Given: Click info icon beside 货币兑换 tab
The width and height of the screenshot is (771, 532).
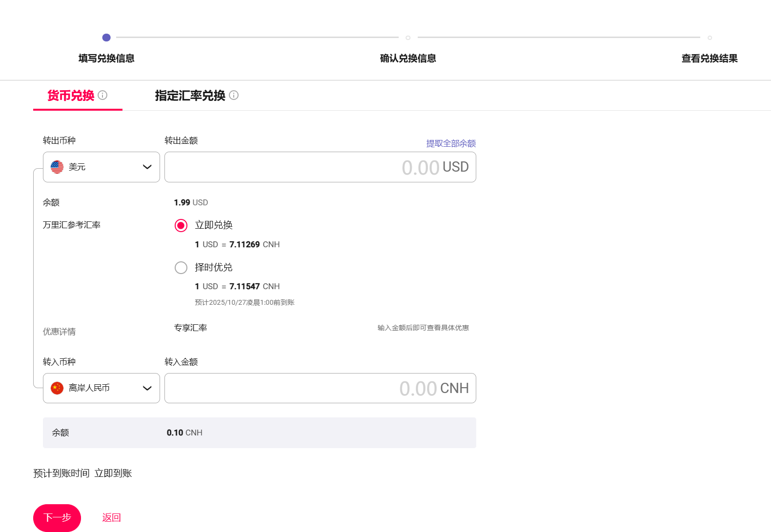Looking at the screenshot, I should click(x=102, y=95).
